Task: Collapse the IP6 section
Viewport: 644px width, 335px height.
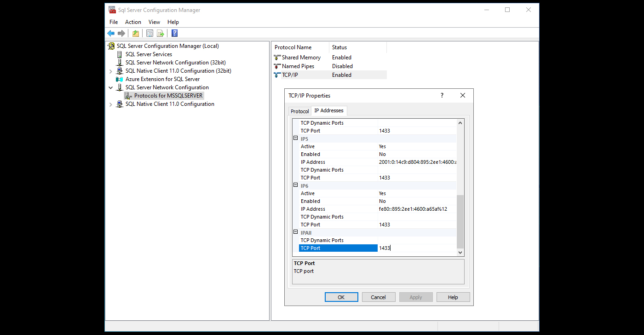Action: point(296,185)
